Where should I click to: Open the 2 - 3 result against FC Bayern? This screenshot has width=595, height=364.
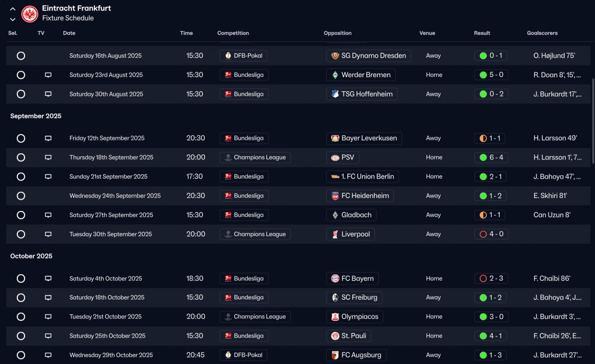491,278
